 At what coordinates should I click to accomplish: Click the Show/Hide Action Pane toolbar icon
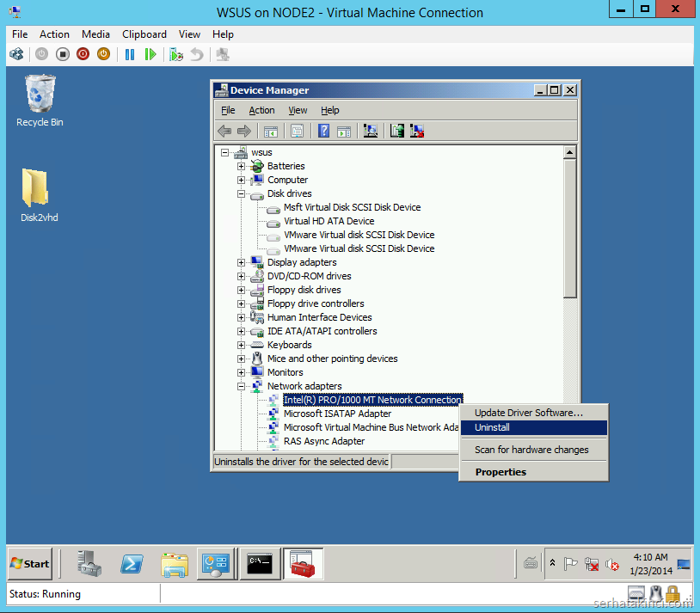[x=344, y=132]
